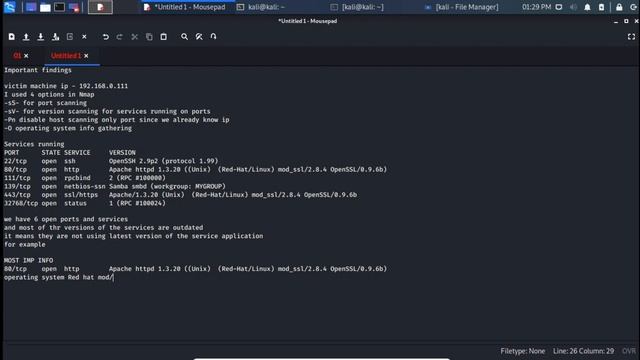Close the current document via toolbar X icon
The image size is (640, 360).
pyautogui.click(x=84, y=37)
